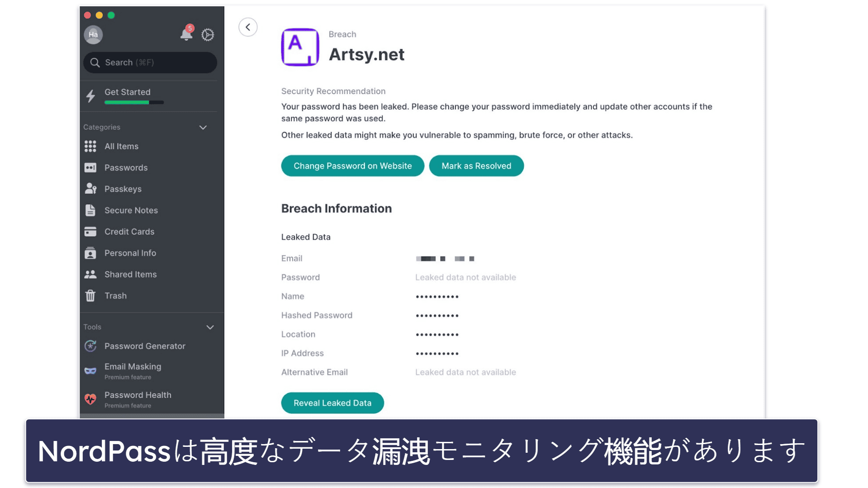Click Reveal Leaked Data button
This screenshot has width=868, height=488.
[332, 403]
